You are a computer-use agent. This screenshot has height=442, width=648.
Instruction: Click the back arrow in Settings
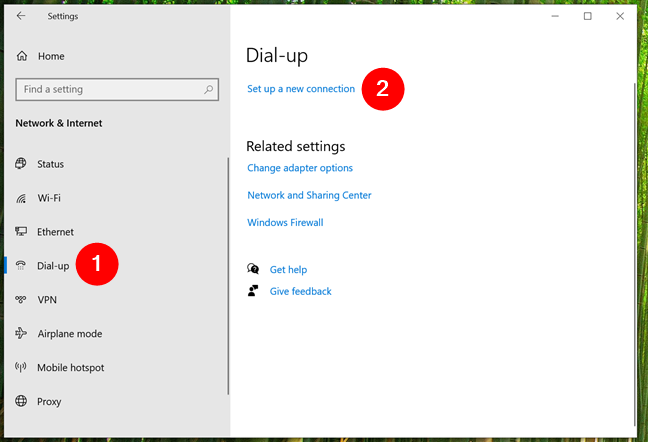(21, 16)
